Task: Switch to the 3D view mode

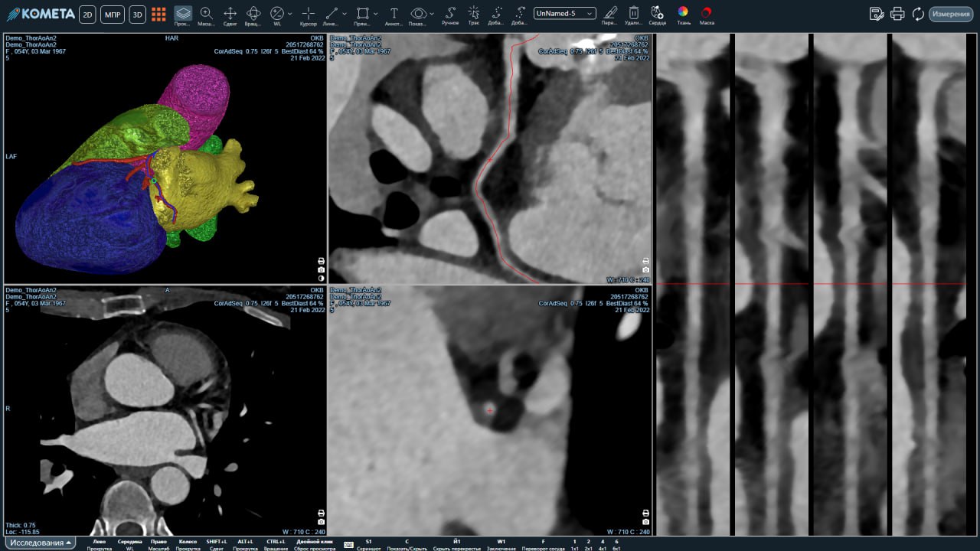Action: pos(137,14)
